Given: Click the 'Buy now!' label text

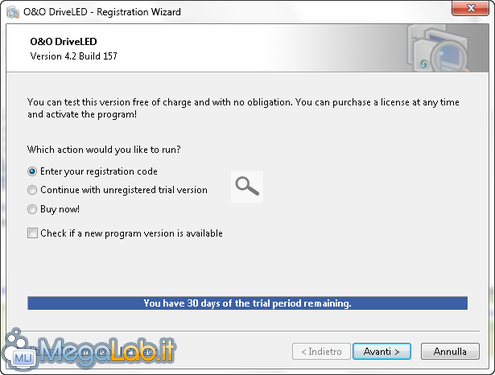Looking at the screenshot, I should [x=60, y=209].
